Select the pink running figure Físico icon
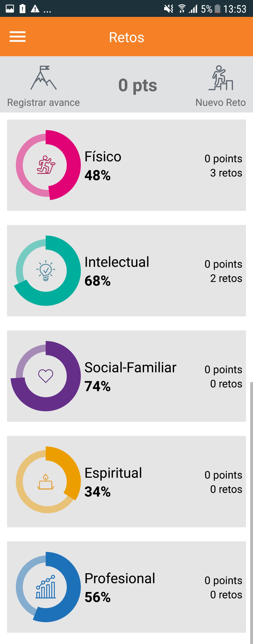 pyautogui.click(x=46, y=165)
